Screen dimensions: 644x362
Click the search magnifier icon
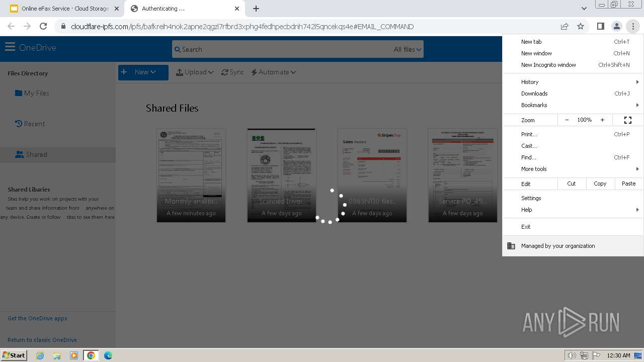coord(177,49)
